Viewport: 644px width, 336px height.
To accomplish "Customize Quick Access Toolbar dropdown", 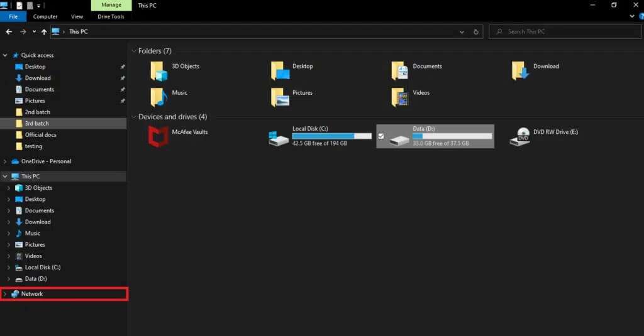I will pos(39,6).
